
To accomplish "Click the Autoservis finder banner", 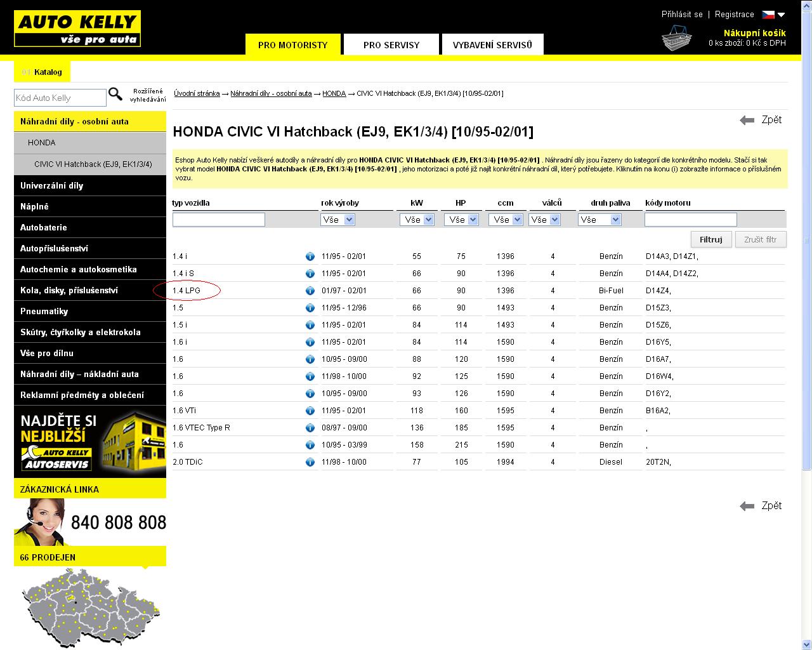I will pyautogui.click(x=90, y=442).
